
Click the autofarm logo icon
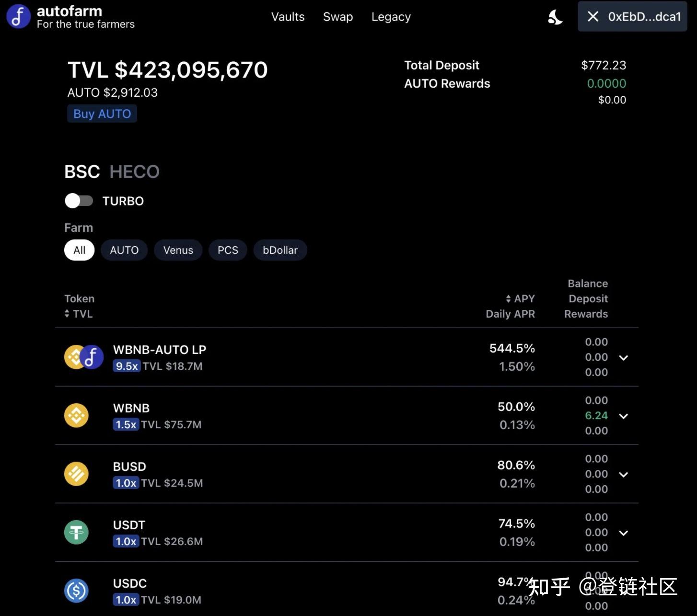click(x=18, y=16)
